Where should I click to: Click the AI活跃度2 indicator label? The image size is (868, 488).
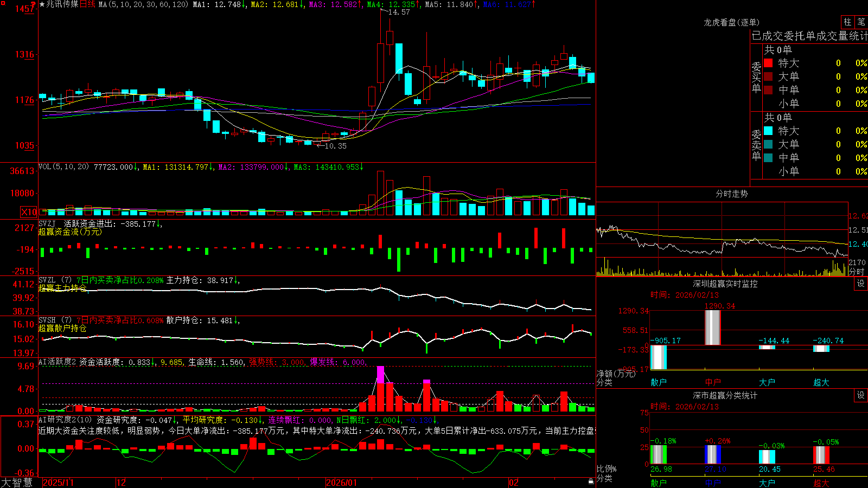click(57, 362)
